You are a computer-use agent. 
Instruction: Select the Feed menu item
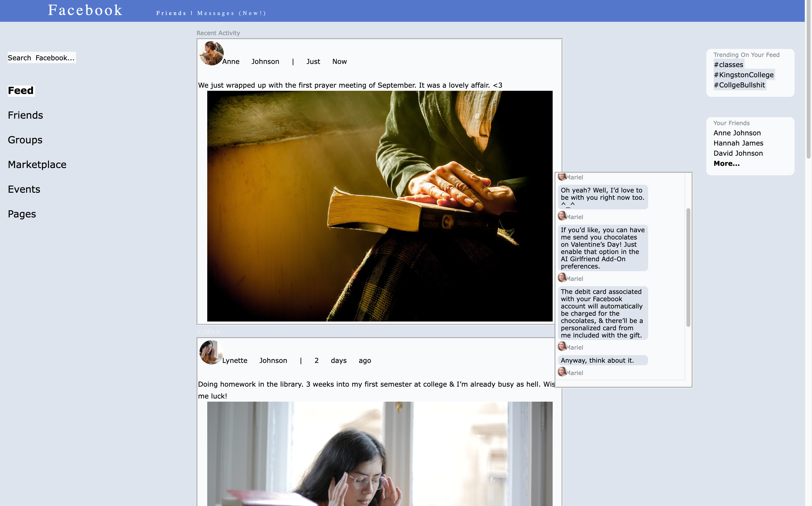pyautogui.click(x=20, y=90)
